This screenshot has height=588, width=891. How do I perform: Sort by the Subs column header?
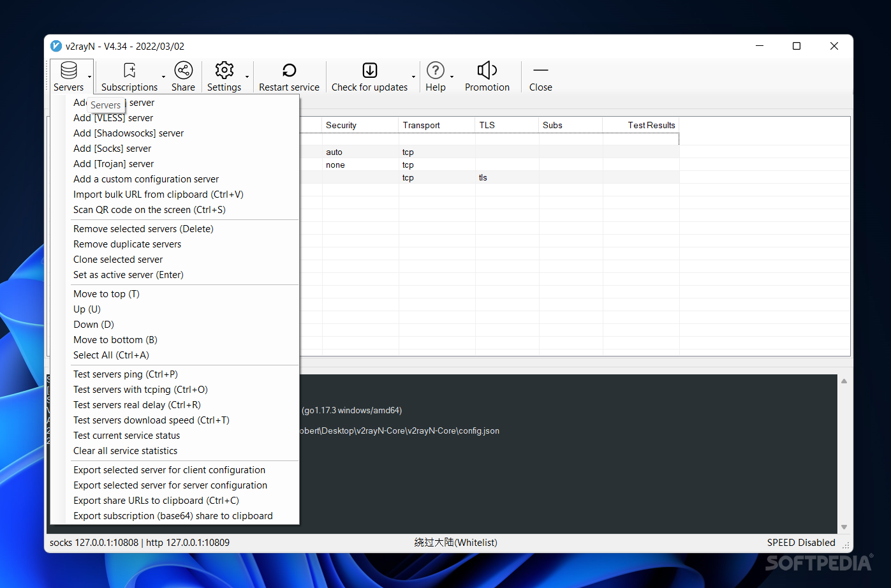coord(571,125)
